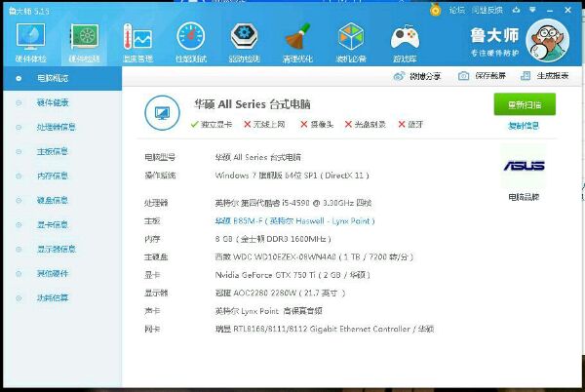Click the 生成报表 report icon
The height and width of the screenshot is (392, 585).
pyautogui.click(x=526, y=76)
